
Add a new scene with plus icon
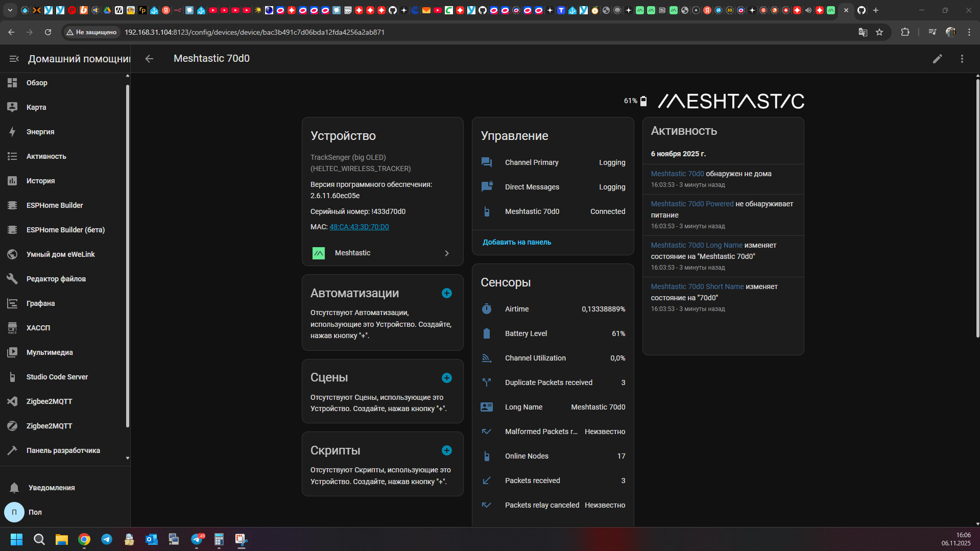(x=446, y=378)
